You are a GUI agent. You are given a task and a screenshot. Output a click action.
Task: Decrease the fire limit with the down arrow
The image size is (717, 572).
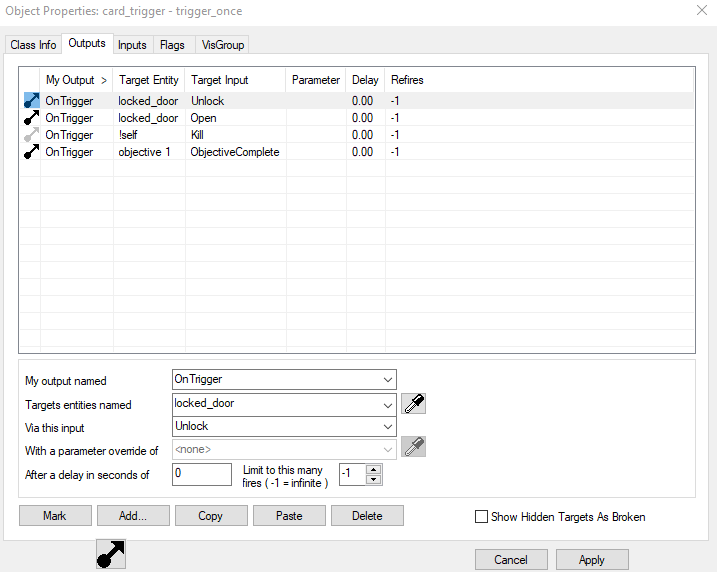(x=374, y=479)
